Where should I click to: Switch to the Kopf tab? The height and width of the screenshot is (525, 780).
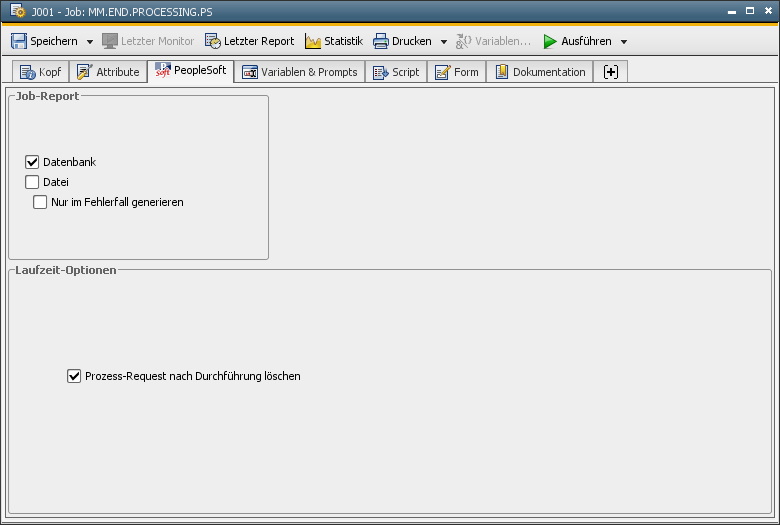41,72
